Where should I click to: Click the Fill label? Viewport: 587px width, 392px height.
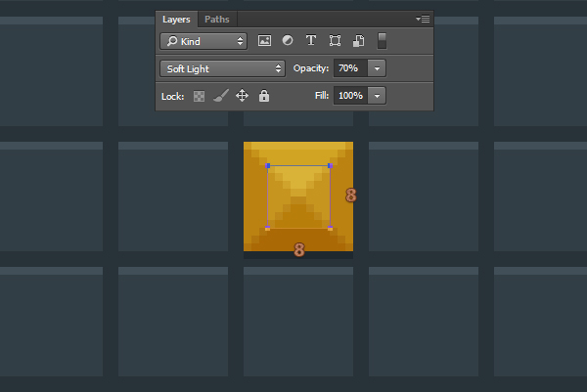[322, 96]
